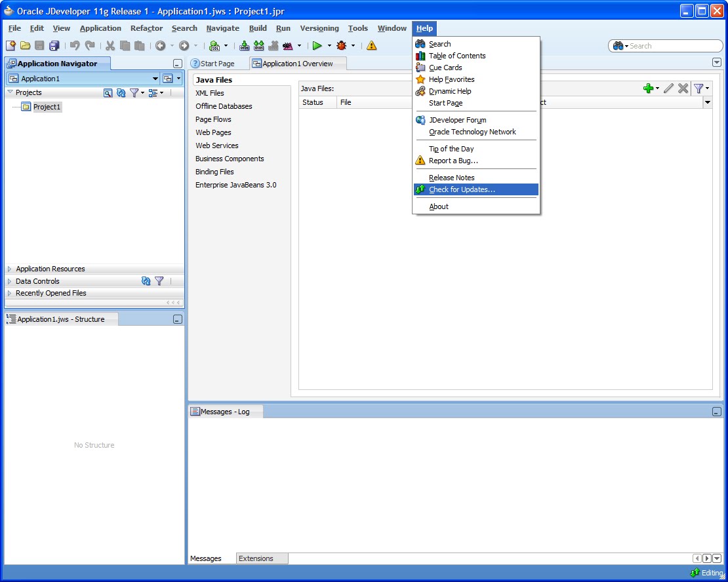Click the Save All toolbar icon
The width and height of the screenshot is (728, 582).
click(54, 45)
